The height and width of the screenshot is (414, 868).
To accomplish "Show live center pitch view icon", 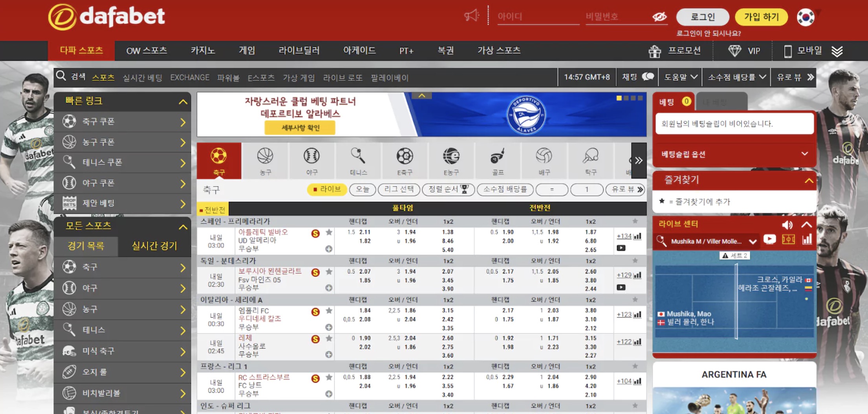I will coord(788,239).
